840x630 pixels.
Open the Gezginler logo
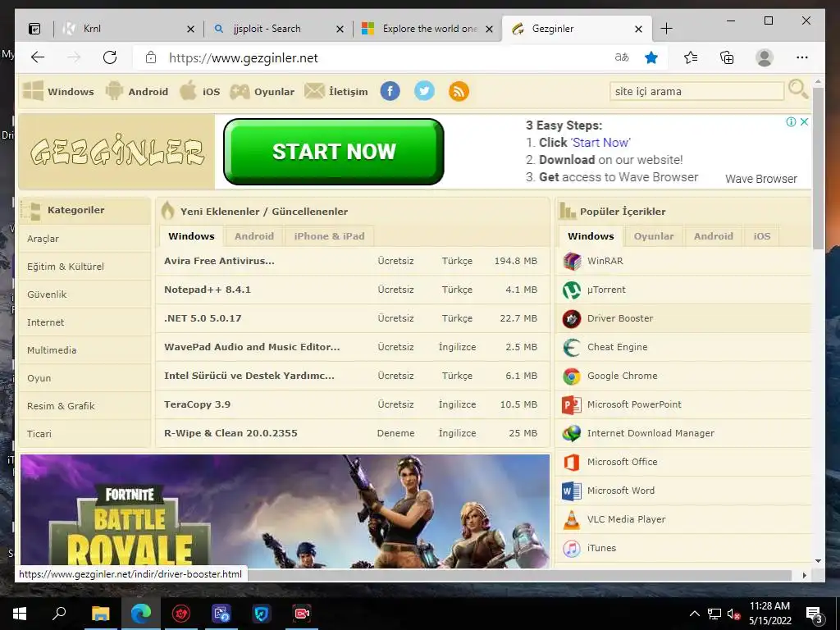click(x=116, y=152)
